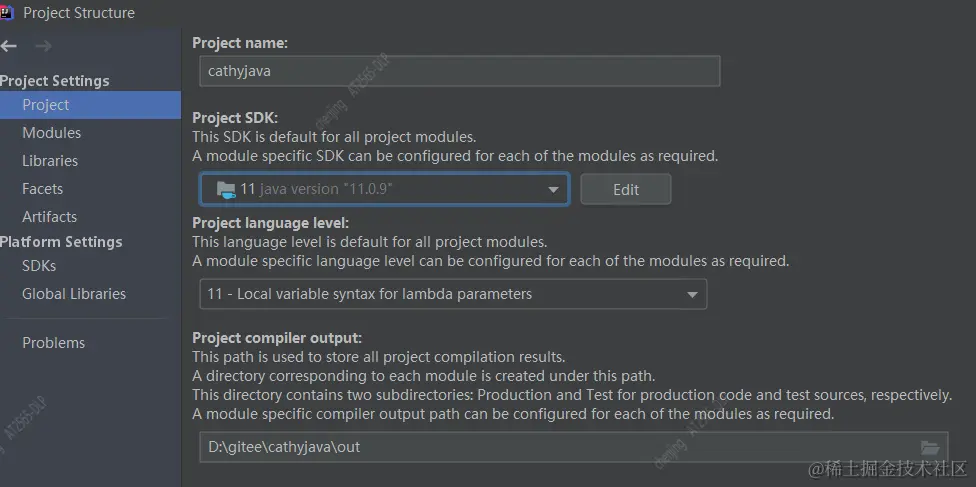Open the Modules settings page
Screen dimensions: 976x487
pyautogui.click(x=52, y=133)
